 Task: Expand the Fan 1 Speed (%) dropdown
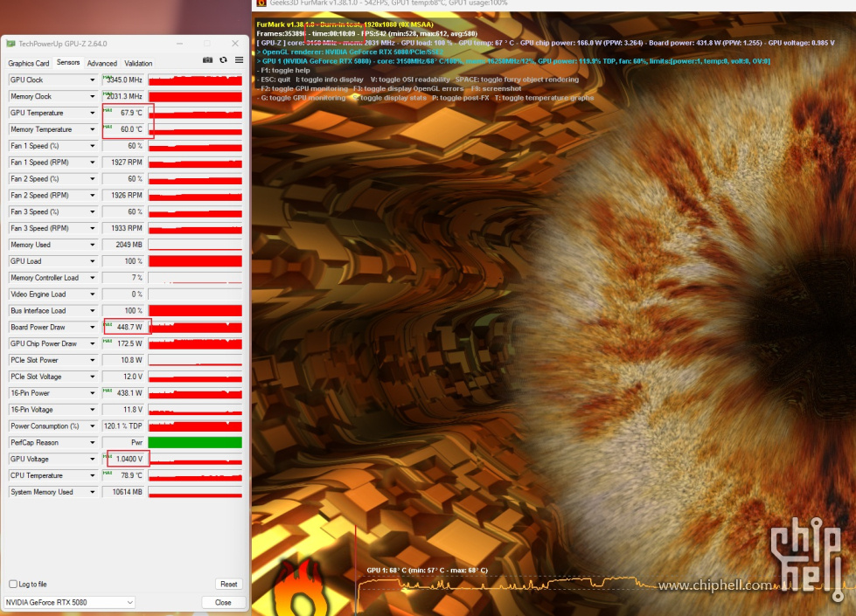93,146
